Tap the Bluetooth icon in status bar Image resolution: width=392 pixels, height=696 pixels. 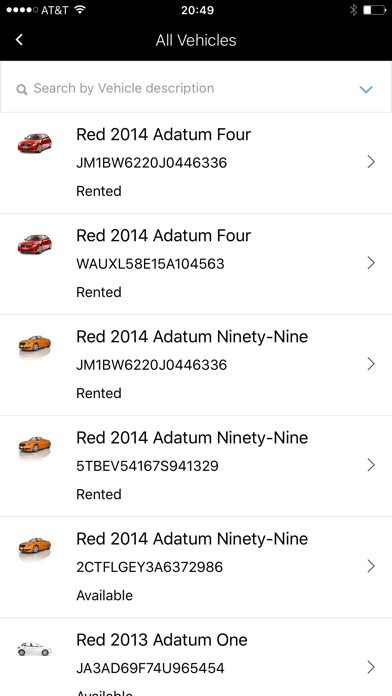pos(353,10)
